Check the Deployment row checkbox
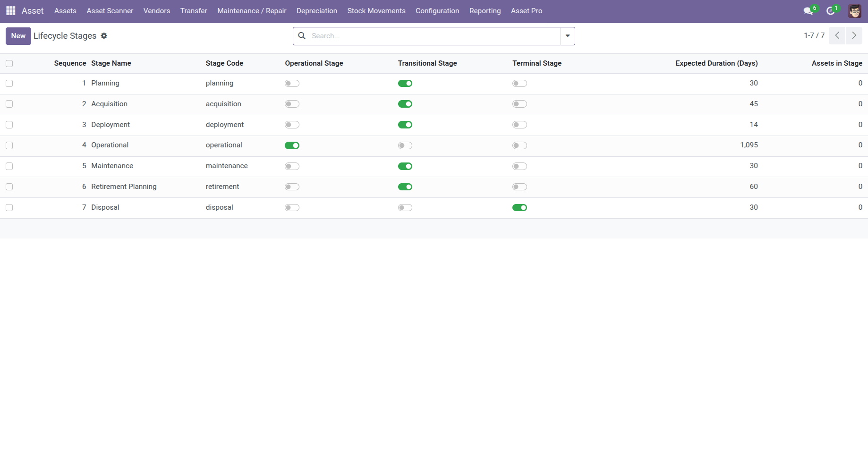 [x=9, y=125]
